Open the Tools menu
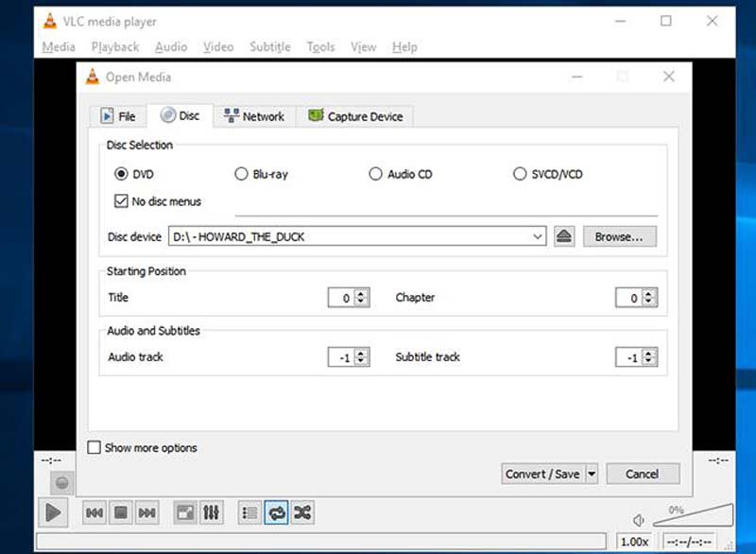756x554 pixels. pyautogui.click(x=320, y=46)
